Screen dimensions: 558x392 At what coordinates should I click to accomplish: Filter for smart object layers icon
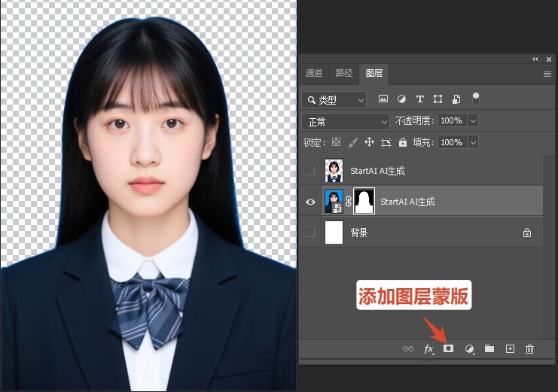tap(456, 99)
